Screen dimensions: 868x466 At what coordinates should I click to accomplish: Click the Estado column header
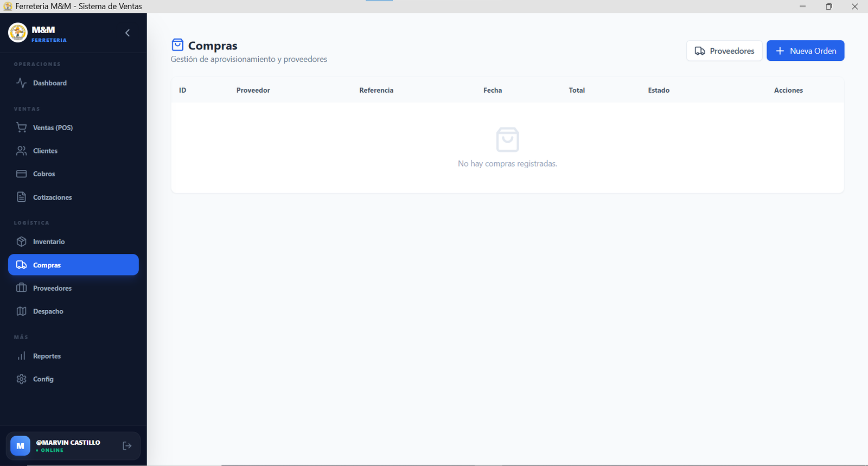click(659, 90)
